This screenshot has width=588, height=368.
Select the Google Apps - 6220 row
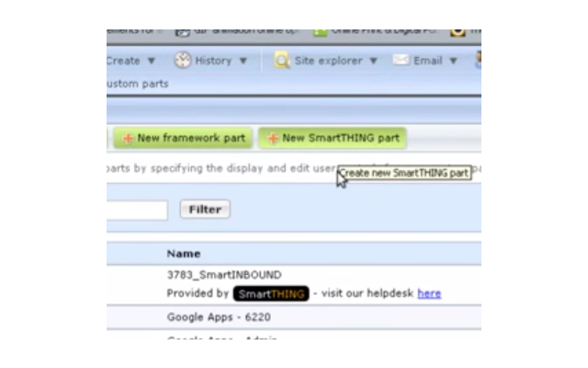pos(294,317)
